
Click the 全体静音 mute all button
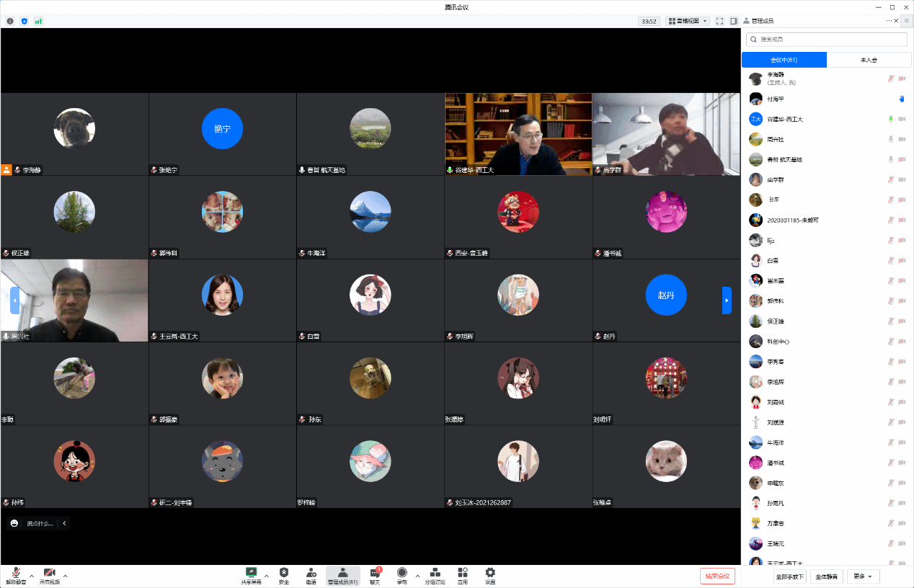coord(826,576)
